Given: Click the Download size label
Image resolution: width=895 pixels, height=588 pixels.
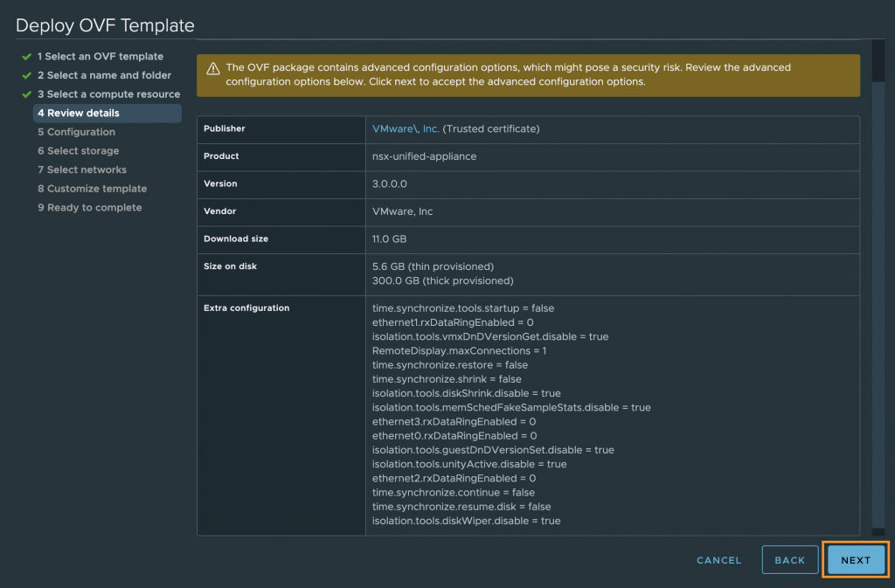Looking at the screenshot, I should 236,239.
